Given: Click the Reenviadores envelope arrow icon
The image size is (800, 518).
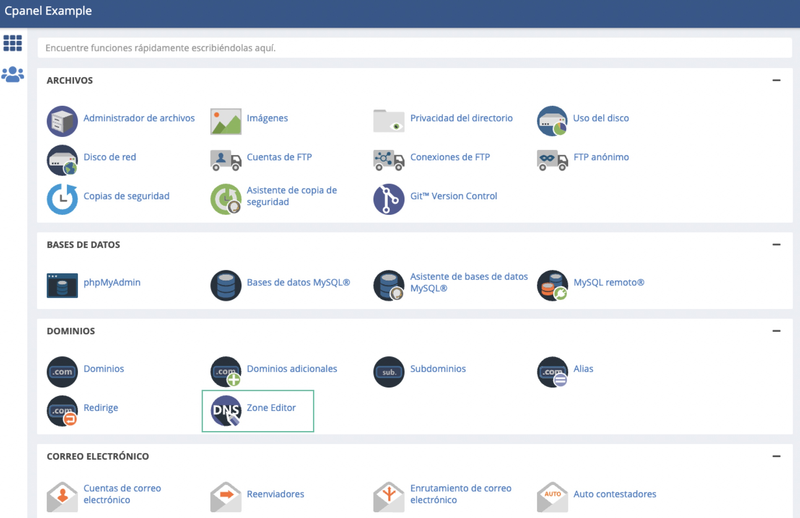Looking at the screenshot, I should (x=226, y=497).
